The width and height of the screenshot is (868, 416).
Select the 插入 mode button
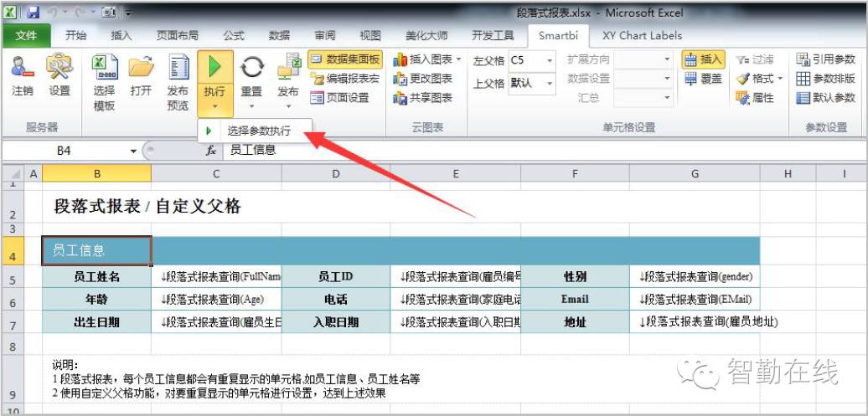(x=703, y=59)
